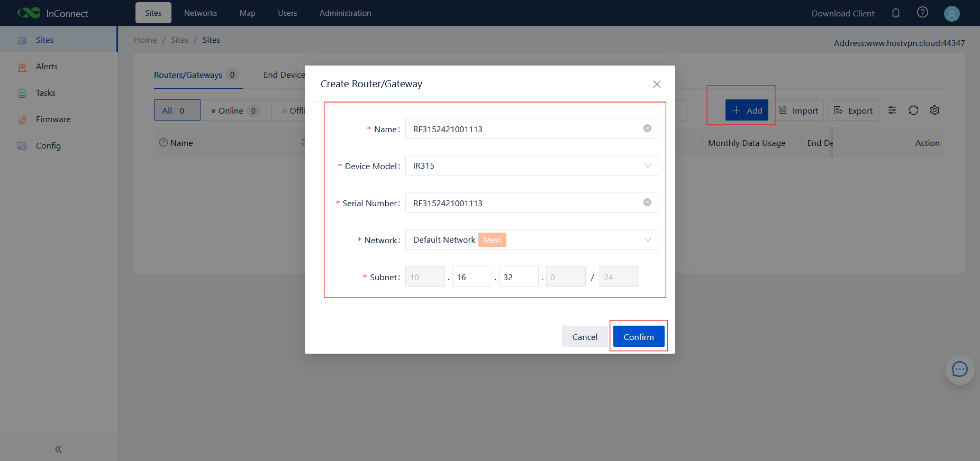Click the Download Client link
Screen dimensions: 980x461
(x=843, y=13)
